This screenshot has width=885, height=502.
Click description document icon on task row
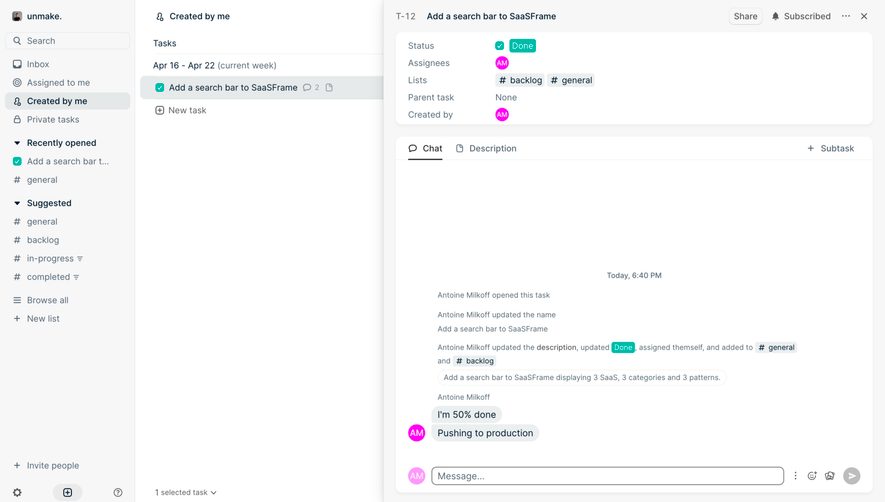pos(329,88)
